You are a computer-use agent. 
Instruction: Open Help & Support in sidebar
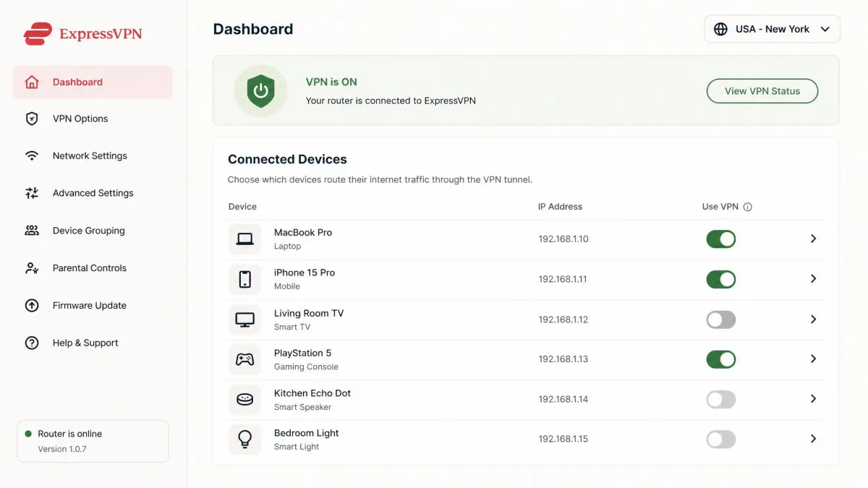pos(93,343)
